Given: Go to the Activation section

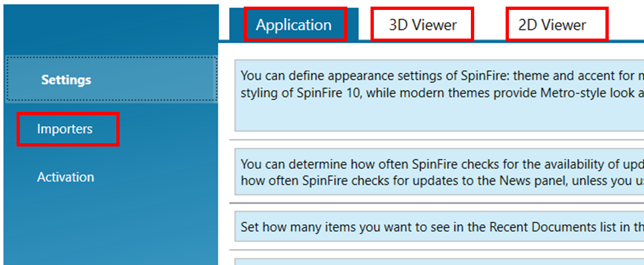Looking at the screenshot, I should [66, 177].
